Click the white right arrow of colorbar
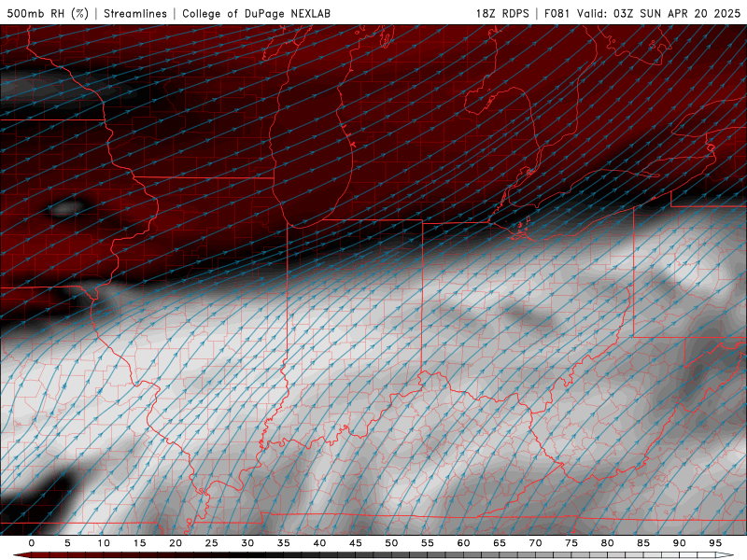 (725, 555)
